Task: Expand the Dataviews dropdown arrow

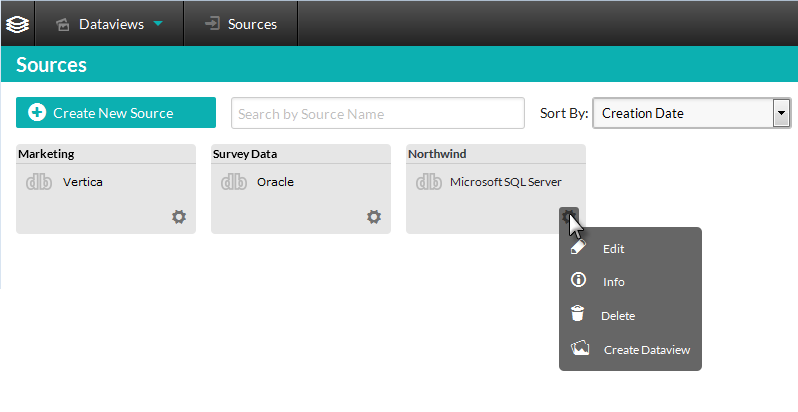Action: pyautogui.click(x=158, y=23)
